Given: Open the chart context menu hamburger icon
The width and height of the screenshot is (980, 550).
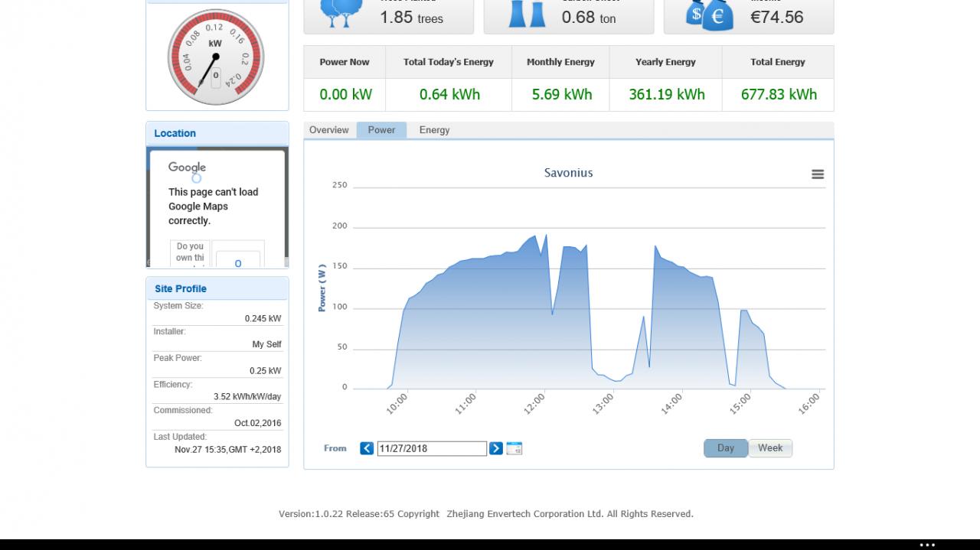Looking at the screenshot, I should pos(818,174).
